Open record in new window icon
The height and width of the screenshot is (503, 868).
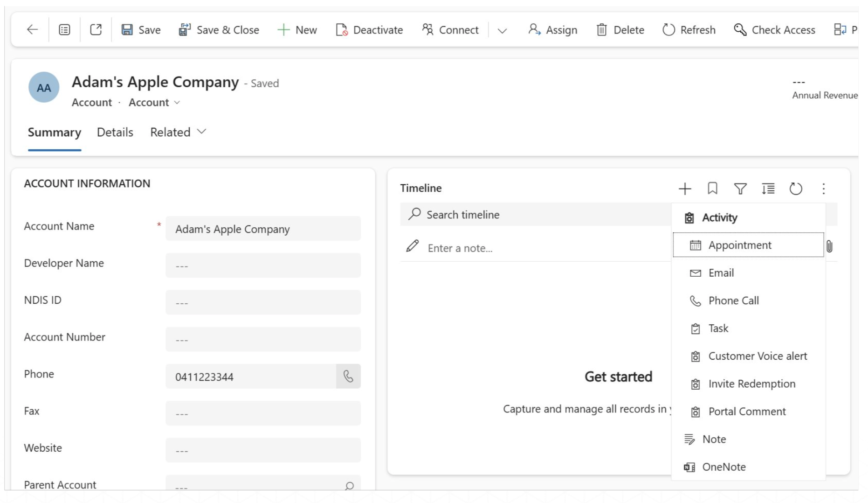point(96,30)
